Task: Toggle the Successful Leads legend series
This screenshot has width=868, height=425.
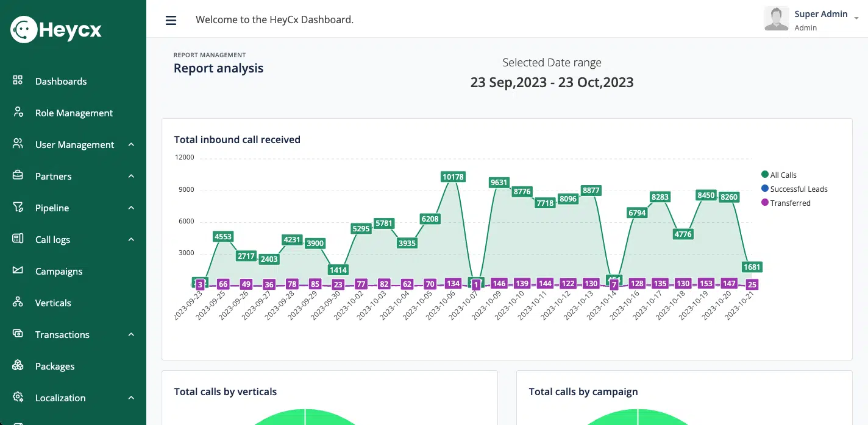Action: [794, 189]
